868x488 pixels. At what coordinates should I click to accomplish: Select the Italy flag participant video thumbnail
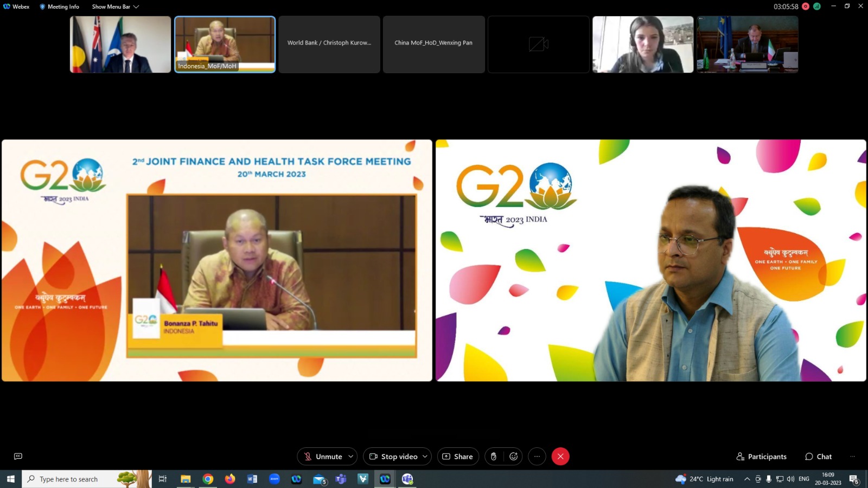(x=748, y=44)
